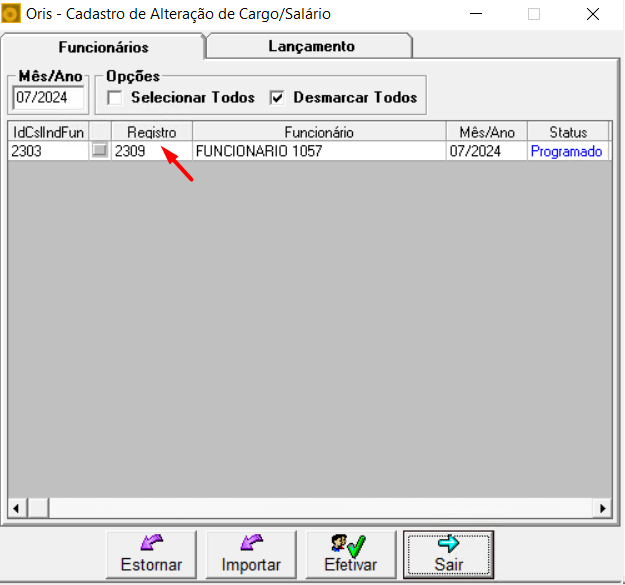This screenshot has height=585, width=625.
Task: Select the registro value 2309
Action: tap(152, 151)
